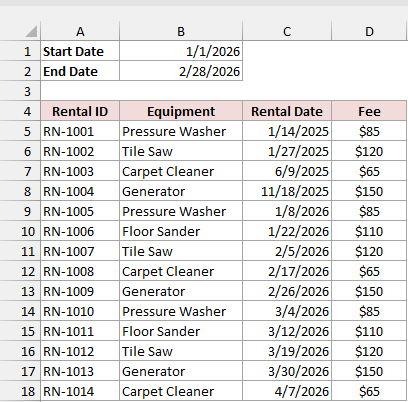Viewport: 408px width, 402px height.
Task: Click Pressure Washer in row 5
Action: [x=181, y=131]
